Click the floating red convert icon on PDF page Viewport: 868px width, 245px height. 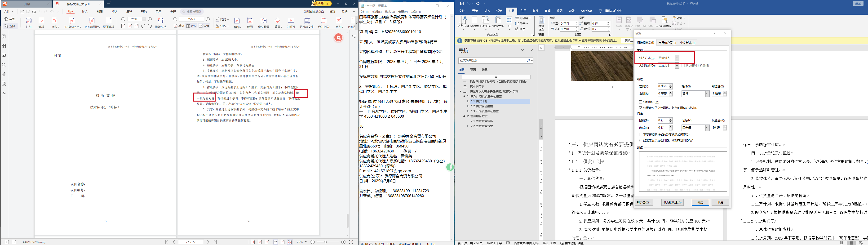338,37
